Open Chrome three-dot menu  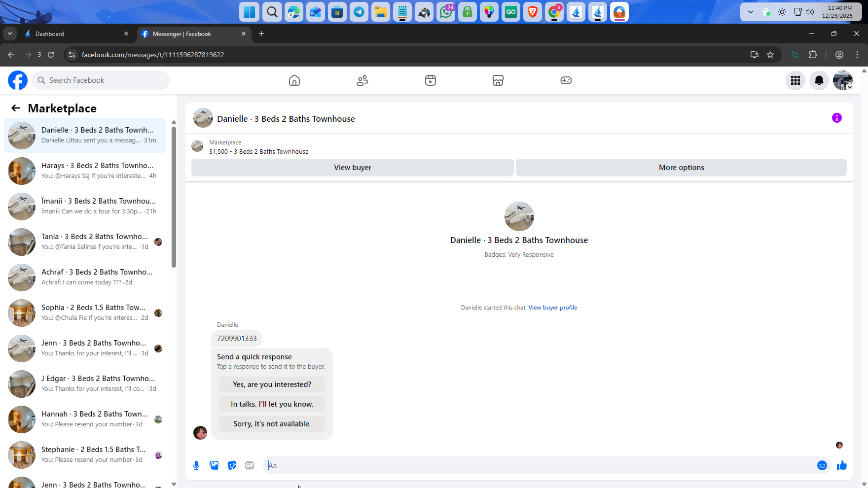coord(857,55)
